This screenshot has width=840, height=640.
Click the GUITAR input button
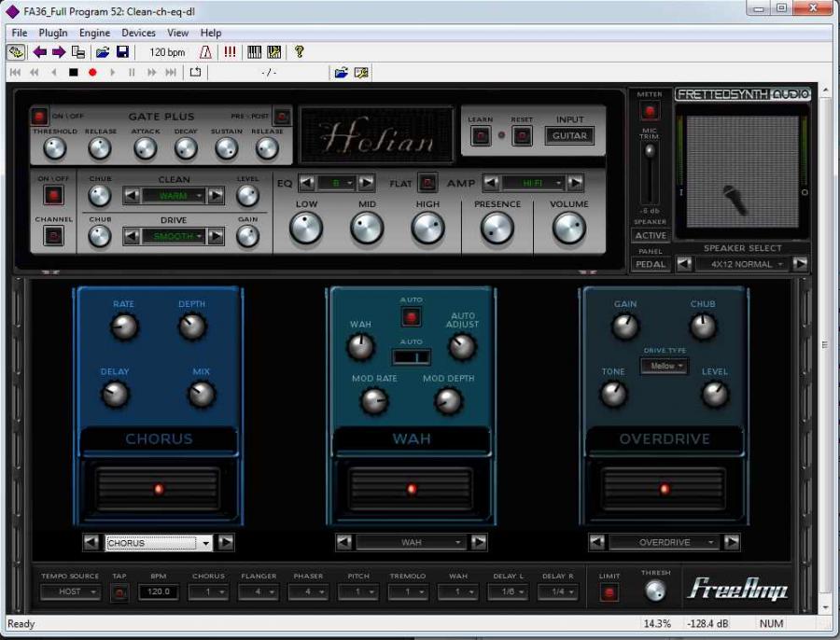coord(569,135)
